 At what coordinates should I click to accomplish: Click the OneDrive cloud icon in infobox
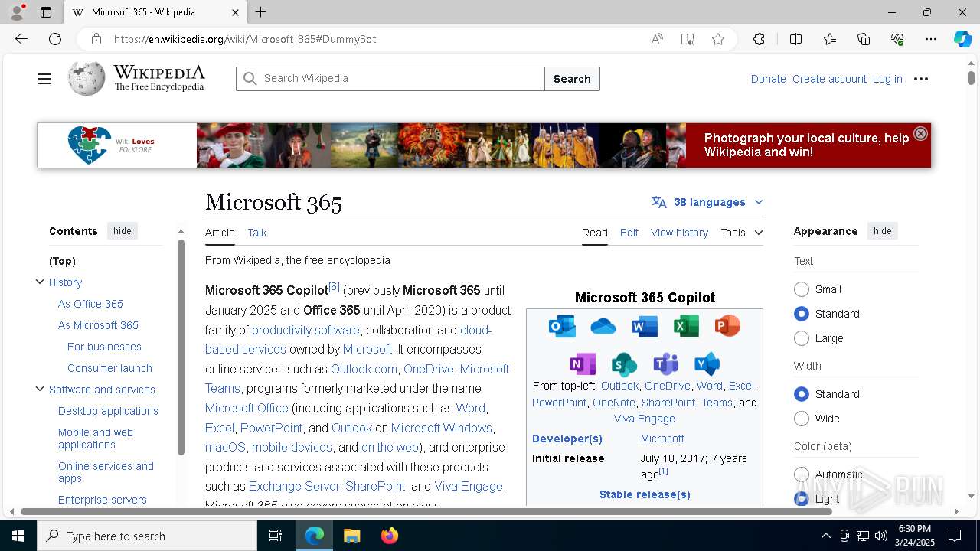tap(603, 327)
